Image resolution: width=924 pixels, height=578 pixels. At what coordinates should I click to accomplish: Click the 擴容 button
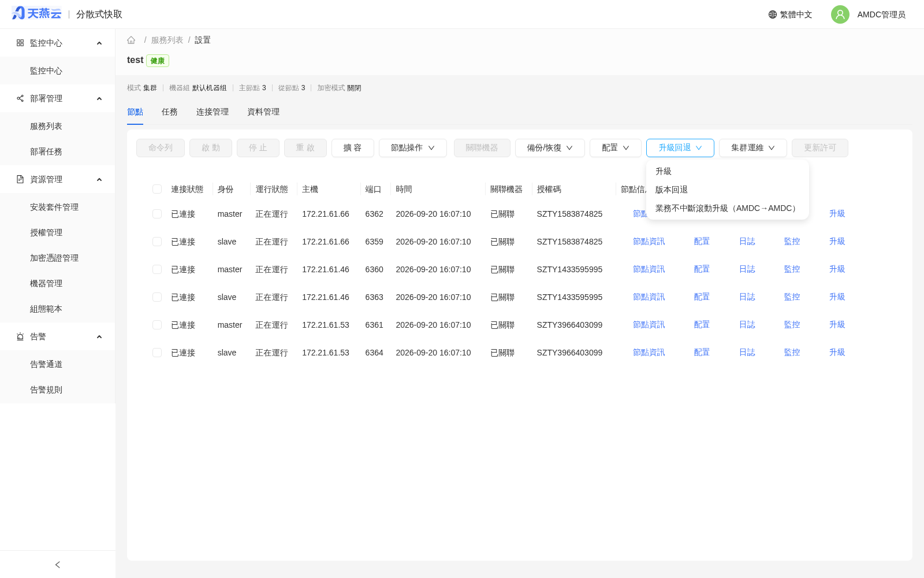[353, 148]
